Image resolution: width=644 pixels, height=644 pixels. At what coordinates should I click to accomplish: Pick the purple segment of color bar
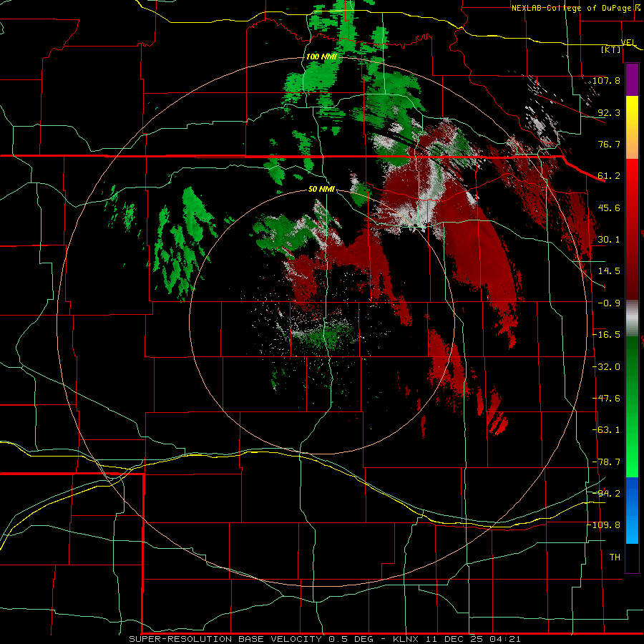pyautogui.click(x=632, y=79)
